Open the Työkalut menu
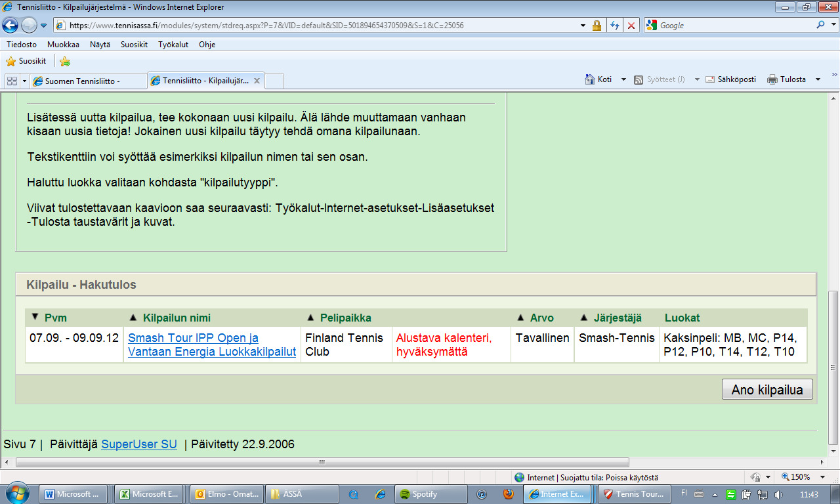The width and height of the screenshot is (840, 504). click(173, 45)
